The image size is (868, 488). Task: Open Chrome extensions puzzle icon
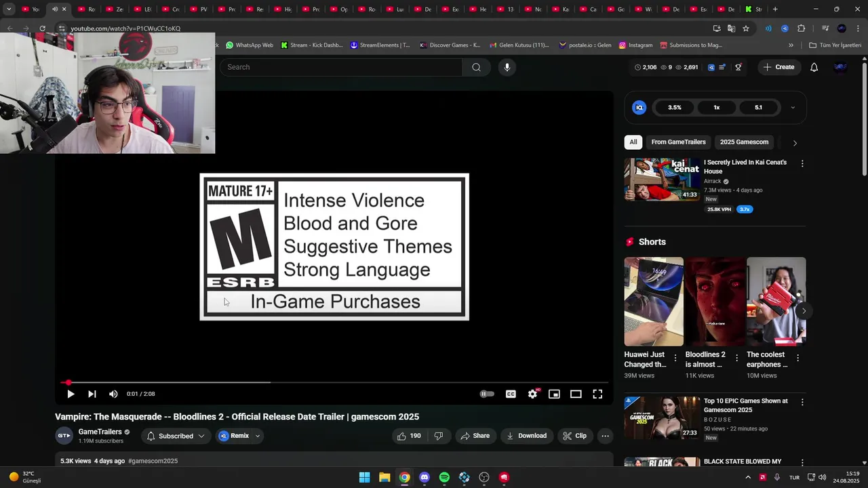[x=801, y=28]
